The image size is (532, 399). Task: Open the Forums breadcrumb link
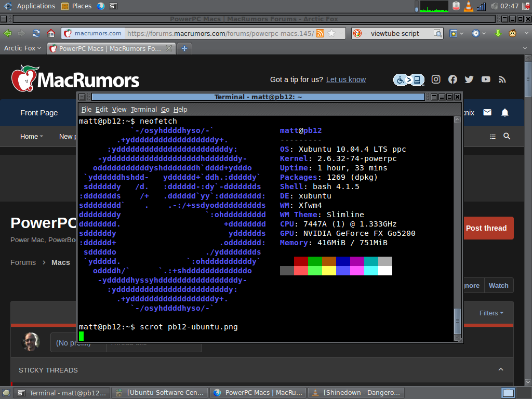click(23, 262)
